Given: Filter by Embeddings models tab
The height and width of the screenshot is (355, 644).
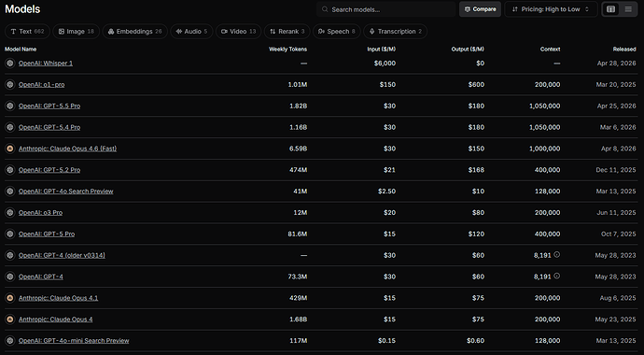Looking at the screenshot, I should click(135, 32).
